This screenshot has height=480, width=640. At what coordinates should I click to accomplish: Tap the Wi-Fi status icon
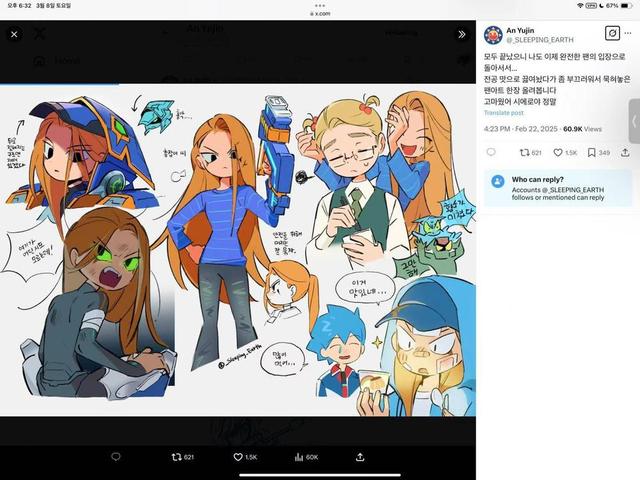pyautogui.click(x=580, y=6)
